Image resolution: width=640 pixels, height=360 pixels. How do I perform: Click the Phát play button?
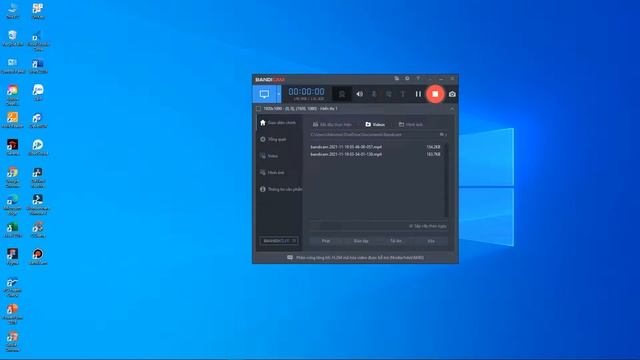[x=326, y=241]
